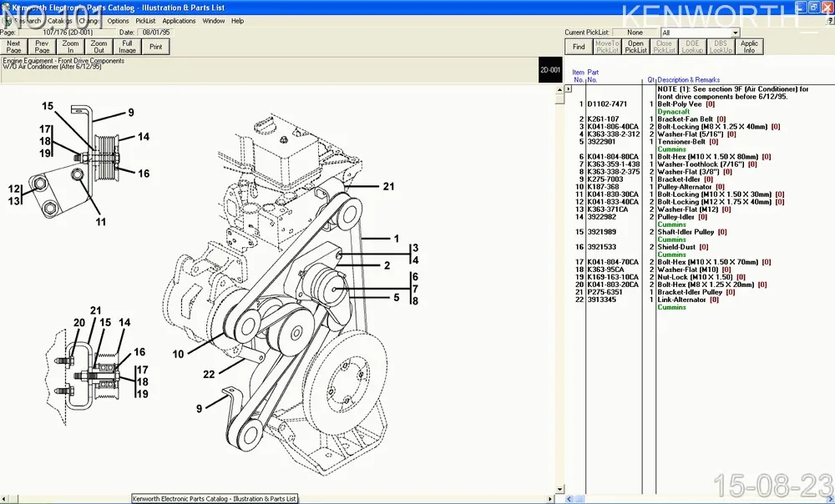
Task: Open the Options menu
Action: pos(118,21)
